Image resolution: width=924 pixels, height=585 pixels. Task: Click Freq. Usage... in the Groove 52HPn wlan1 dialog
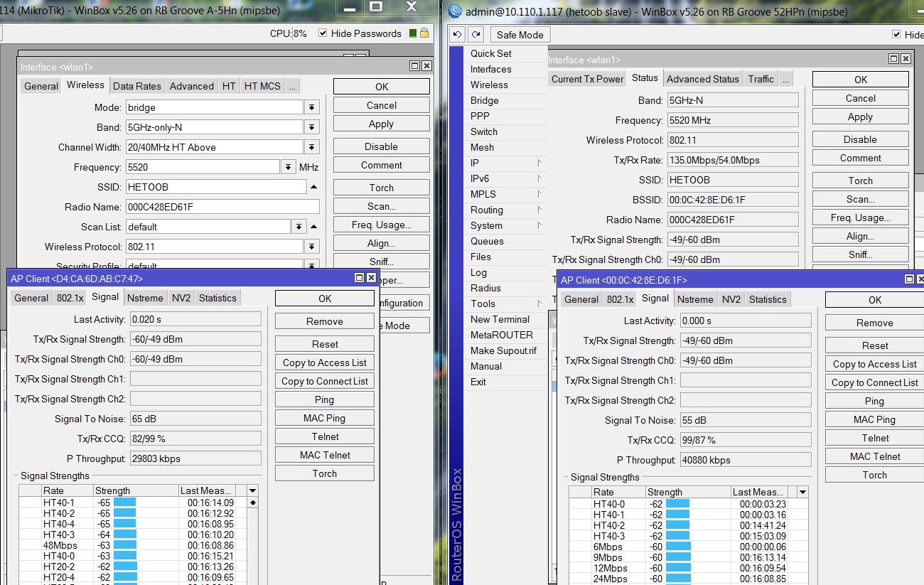pyautogui.click(x=861, y=218)
